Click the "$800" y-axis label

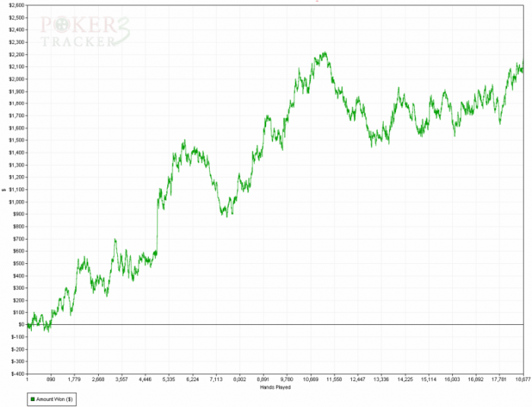tap(18, 226)
